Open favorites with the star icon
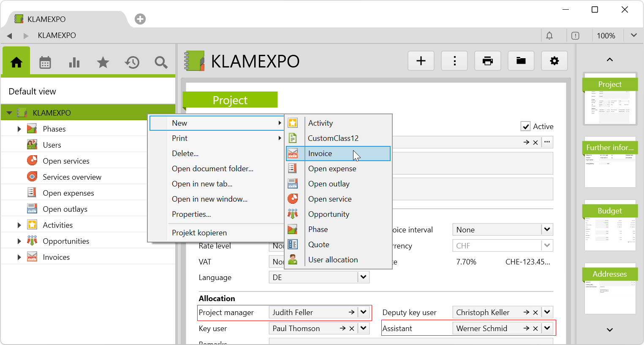The image size is (644, 345). [x=103, y=62]
